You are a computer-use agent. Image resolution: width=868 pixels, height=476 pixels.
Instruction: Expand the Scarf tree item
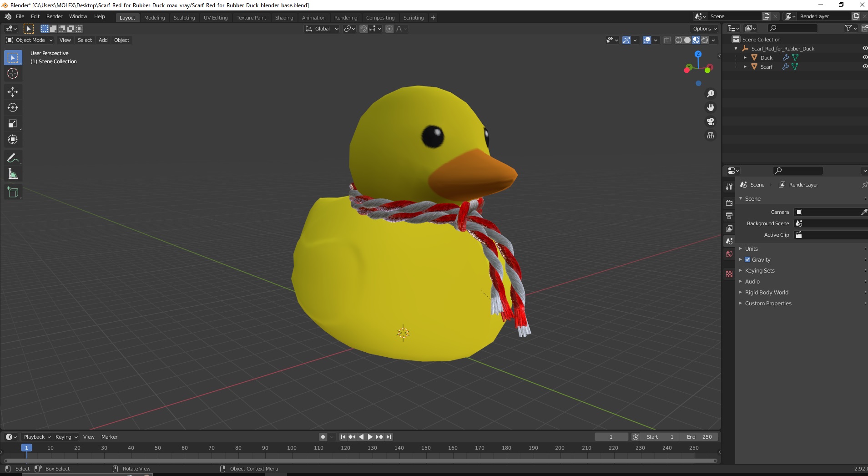(x=745, y=67)
